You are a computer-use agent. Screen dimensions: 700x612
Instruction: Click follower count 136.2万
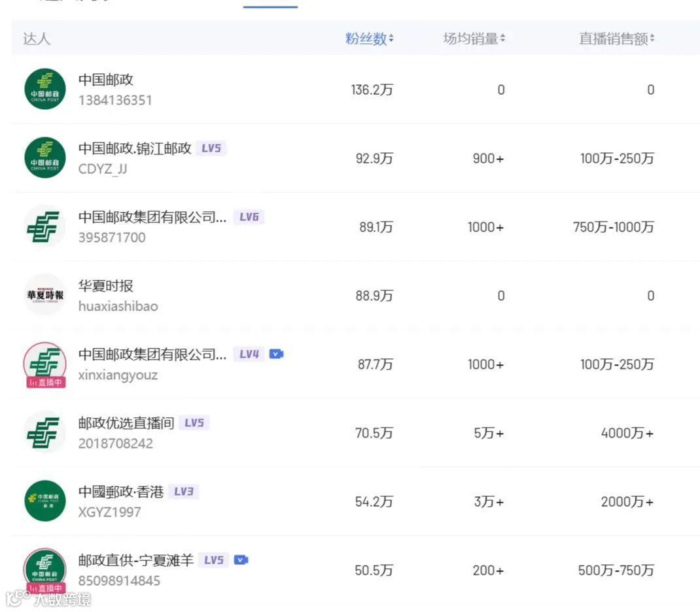pyautogui.click(x=372, y=90)
